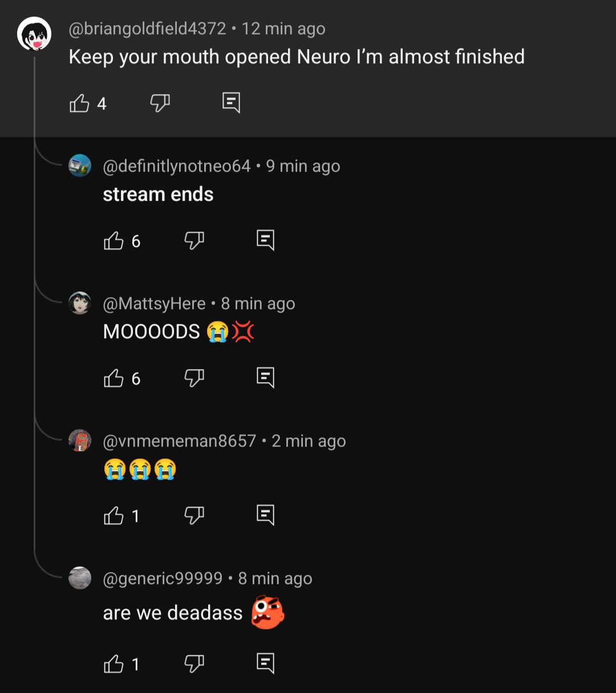Like the "MOOOODS" reply by @MattsyHere
Screen dimensions: 616x693
(114, 378)
